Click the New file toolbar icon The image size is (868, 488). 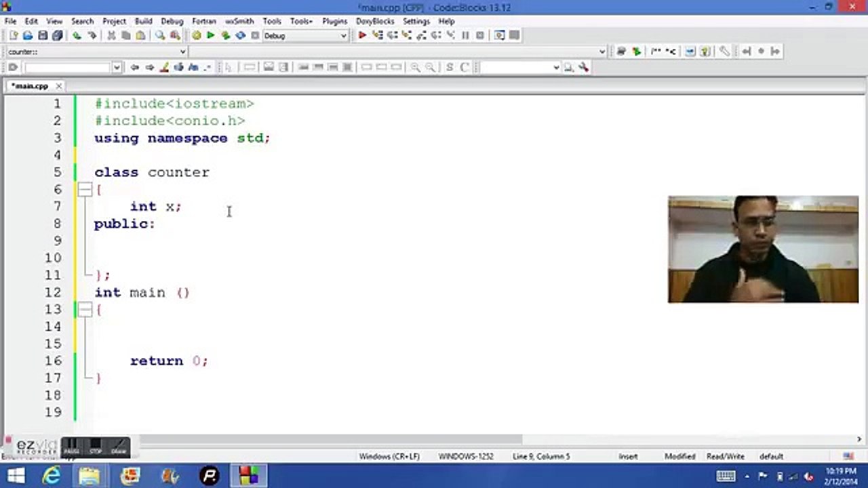pos(13,35)
